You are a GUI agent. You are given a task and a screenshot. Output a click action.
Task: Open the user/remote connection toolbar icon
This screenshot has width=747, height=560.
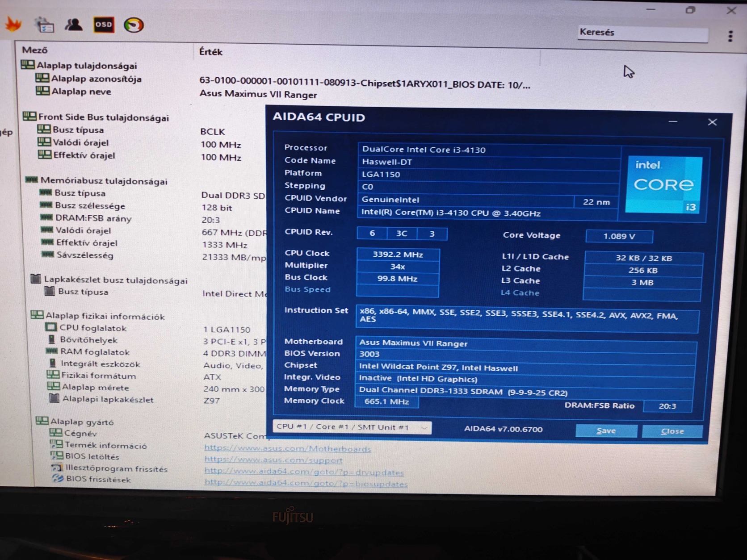(73, 25)
